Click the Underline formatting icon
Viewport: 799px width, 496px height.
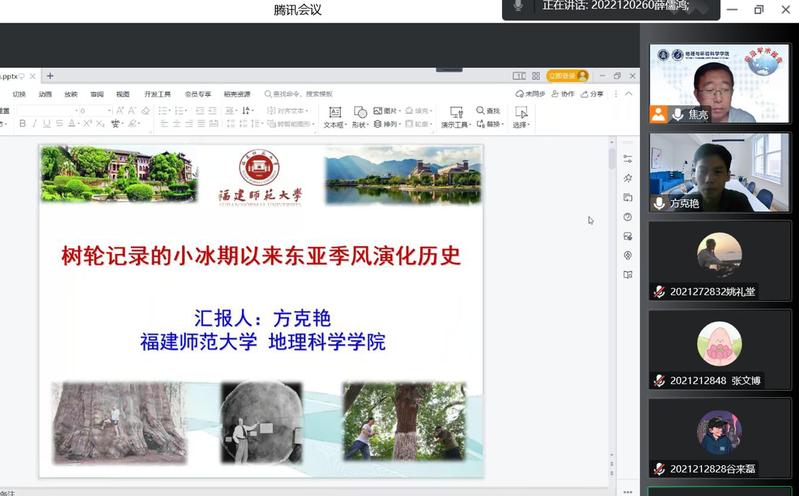tap(46, 124)
